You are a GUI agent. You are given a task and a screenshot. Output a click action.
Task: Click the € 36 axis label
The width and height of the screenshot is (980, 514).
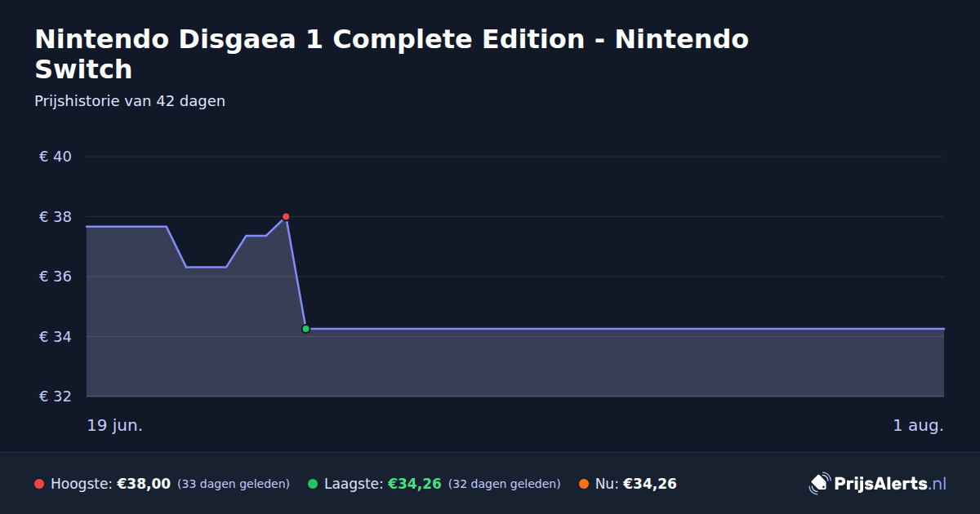(56, 277)
